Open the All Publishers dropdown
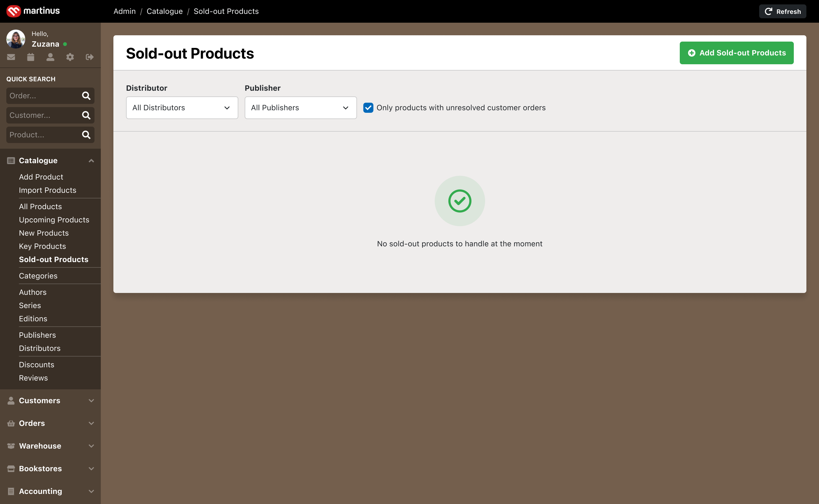Viewport: 819px width, 504px height. click(x=301, y=108)
